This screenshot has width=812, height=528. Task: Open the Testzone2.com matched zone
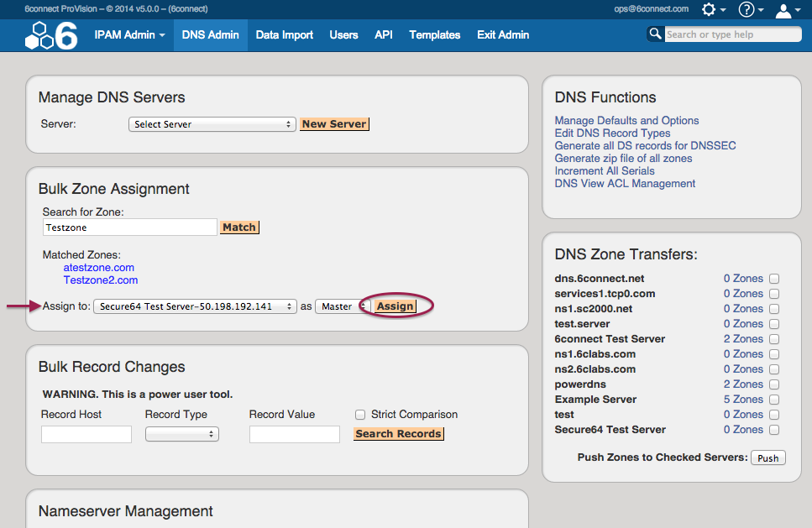(x=101, y=280)
